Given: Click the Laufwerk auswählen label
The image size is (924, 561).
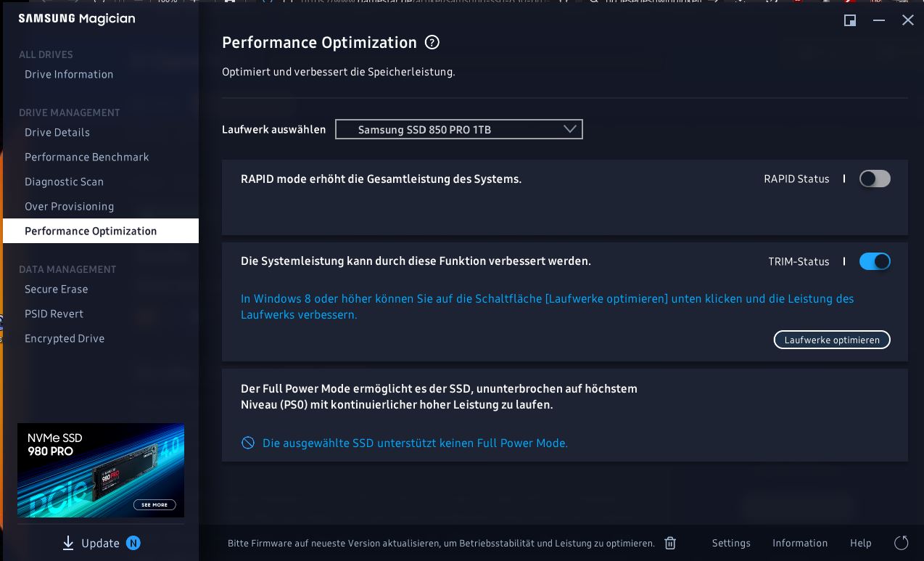Looking at the screenshot, I should point(274,130).
